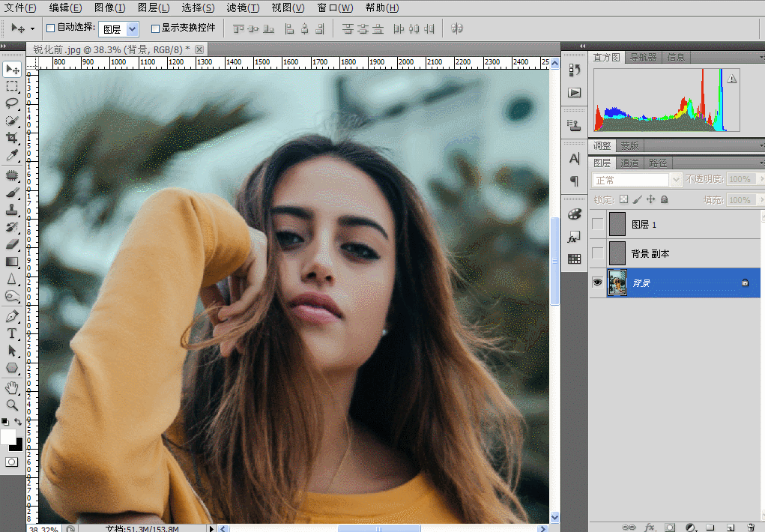Toggle lock all padlock icon
The image size is (765, 532).
664,199
